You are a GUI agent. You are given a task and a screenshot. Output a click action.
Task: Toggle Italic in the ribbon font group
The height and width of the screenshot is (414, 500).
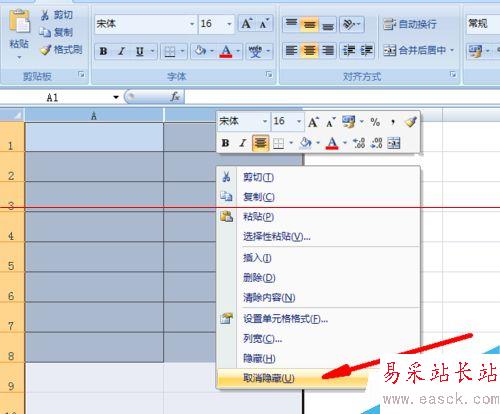coord(122,51)
